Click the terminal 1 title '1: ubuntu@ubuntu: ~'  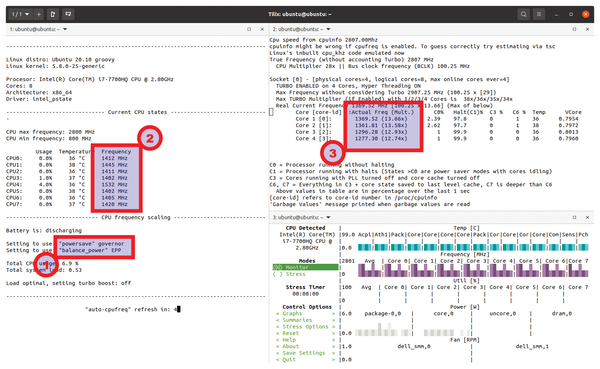(34, 29)
